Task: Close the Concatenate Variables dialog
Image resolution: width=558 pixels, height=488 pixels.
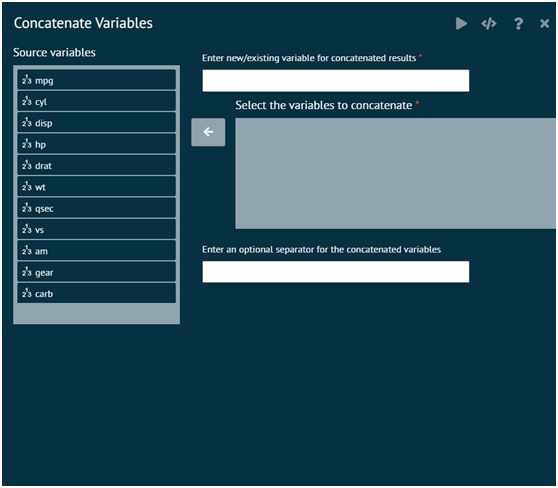Action: coord(544,24)
